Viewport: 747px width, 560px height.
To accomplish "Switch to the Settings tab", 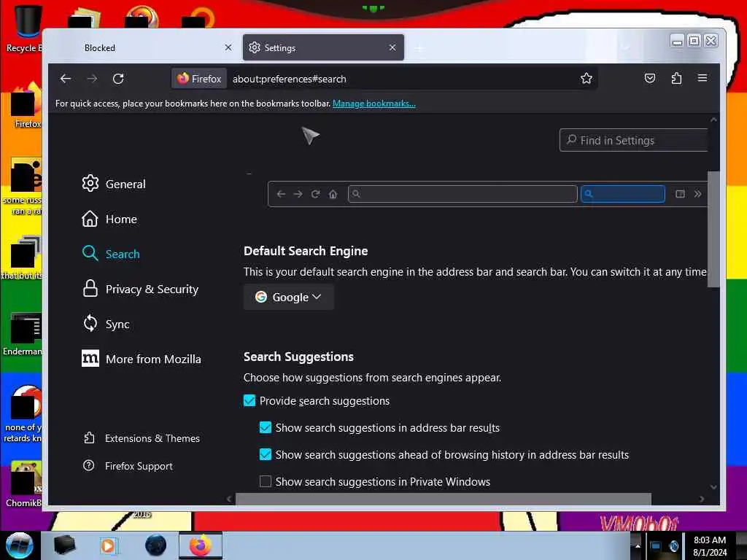I will [x=323, y=47].
